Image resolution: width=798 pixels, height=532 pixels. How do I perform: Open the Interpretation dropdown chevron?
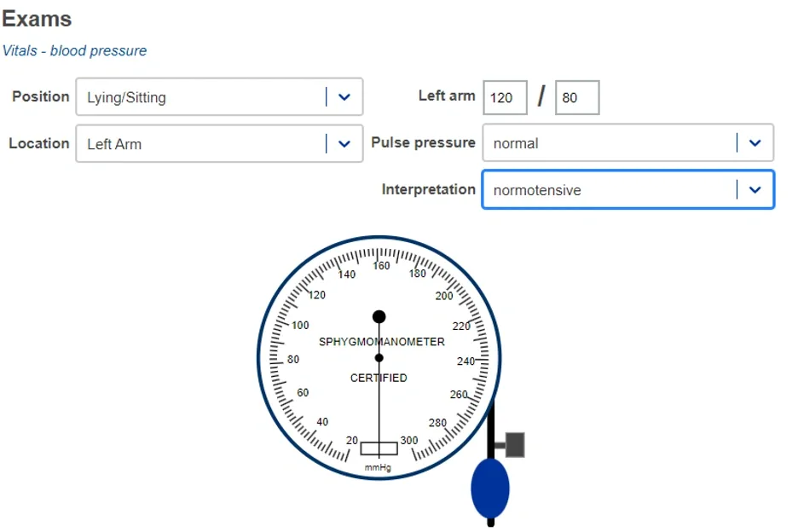point(755,190)
